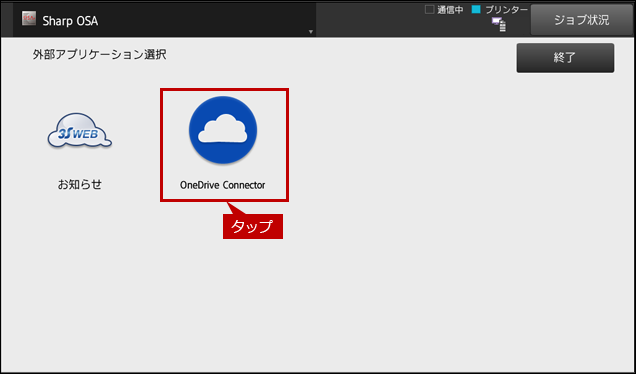This screenshot has height=374, width=636.
Task: Open the ジョブ状況 job status button
Action: pos(581,20)
